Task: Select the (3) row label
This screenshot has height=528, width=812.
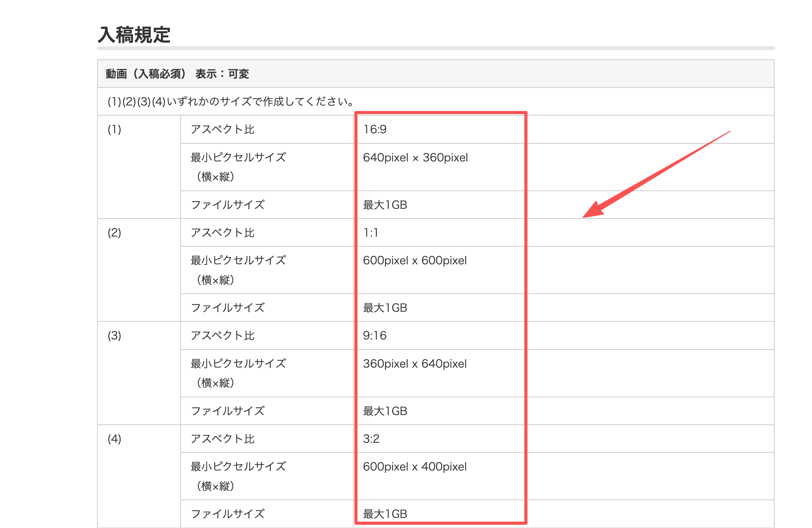Action: click(114, 336)
